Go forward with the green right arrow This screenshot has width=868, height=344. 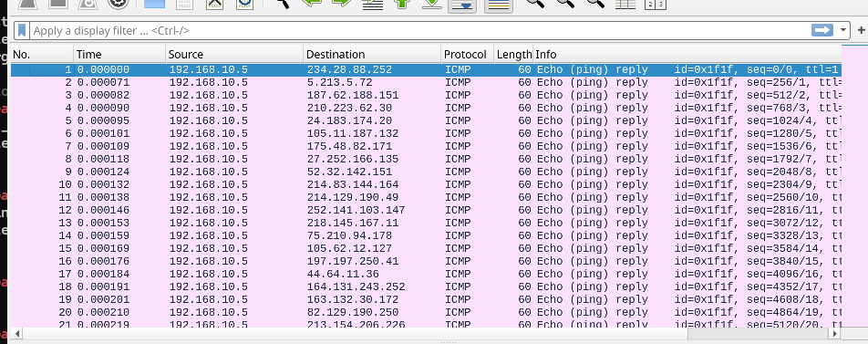[342, 3]
